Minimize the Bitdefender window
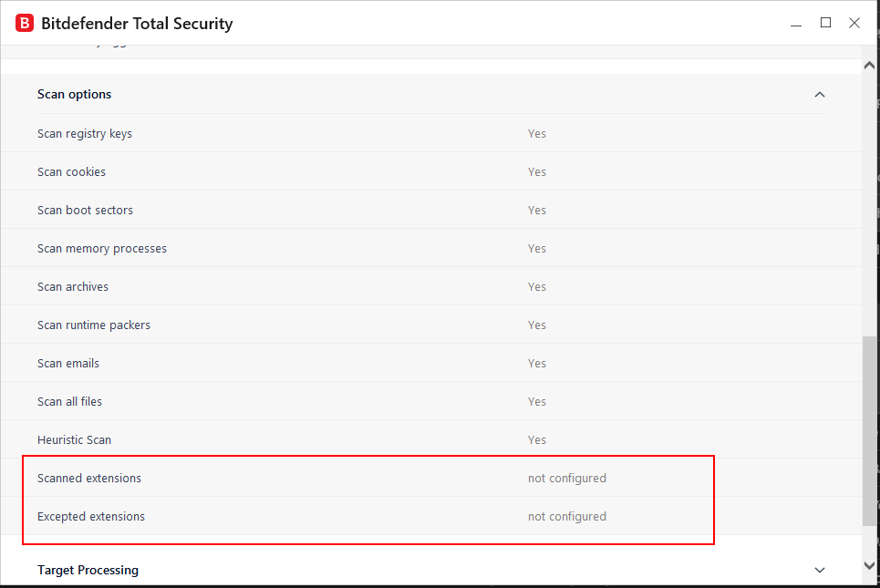The width and height of the screenshot is (880, 588). coord(797,23)
